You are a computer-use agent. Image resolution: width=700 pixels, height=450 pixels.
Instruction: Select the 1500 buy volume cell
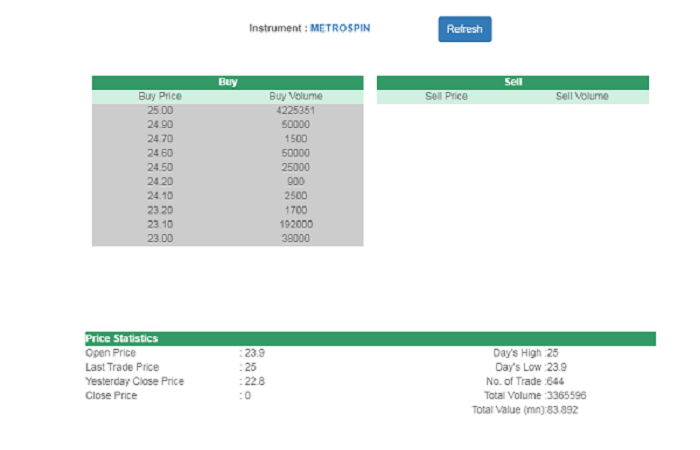[x=296, y=139]
